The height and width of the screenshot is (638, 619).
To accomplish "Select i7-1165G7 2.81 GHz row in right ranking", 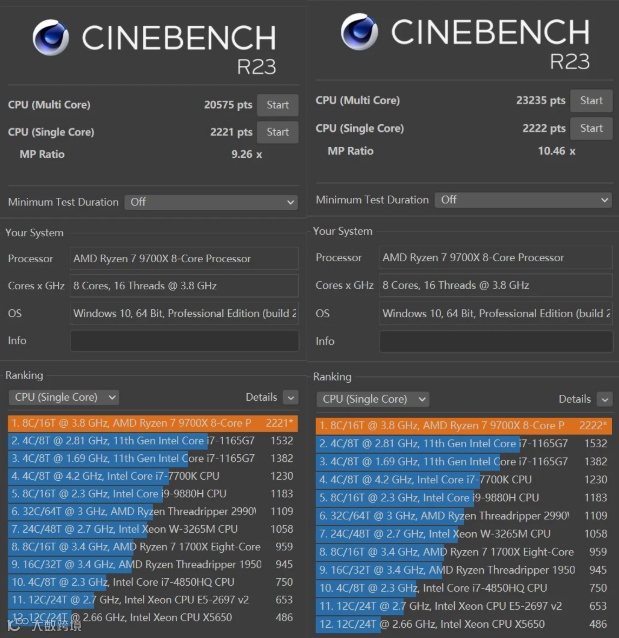I will click(x=464, y=444).
